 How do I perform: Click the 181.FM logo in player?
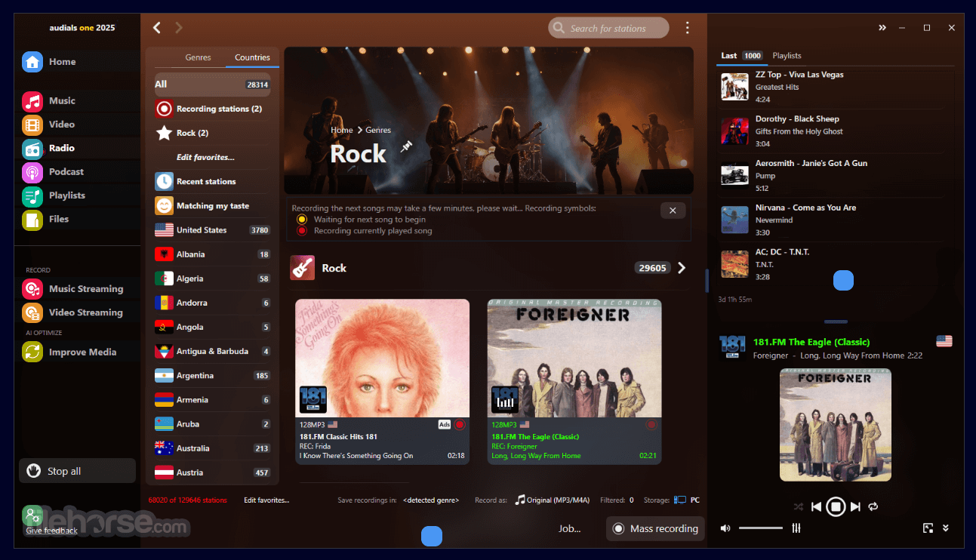[x=732, y=346]
